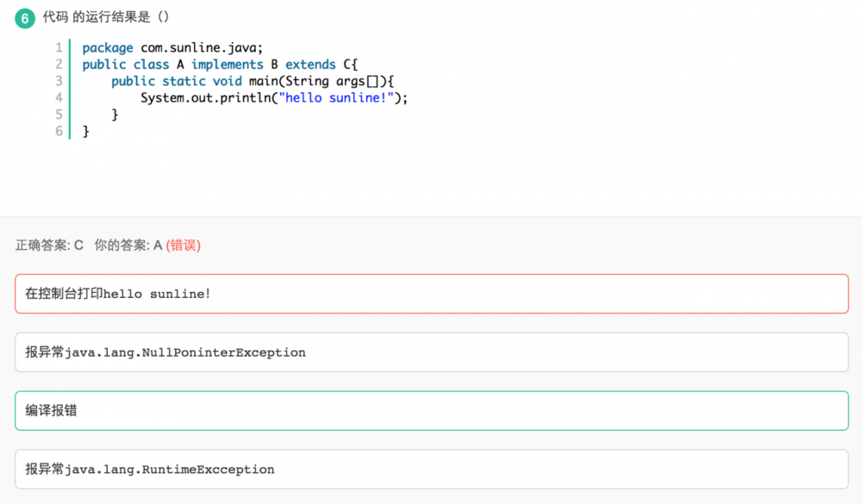Image resolution: width=862 pixels, height=504 pixels.
Task: Click the 你的答案: A text
Action: pos(128,246)
